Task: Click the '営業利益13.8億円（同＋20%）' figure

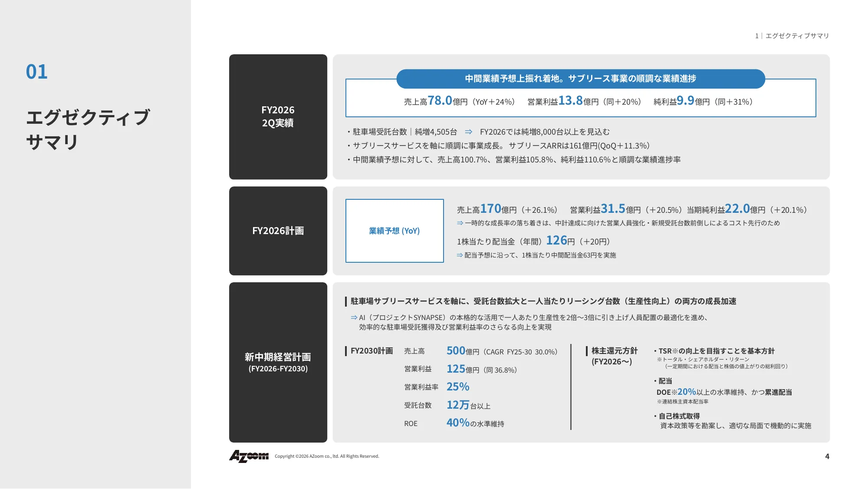Action: coord(584,101)
